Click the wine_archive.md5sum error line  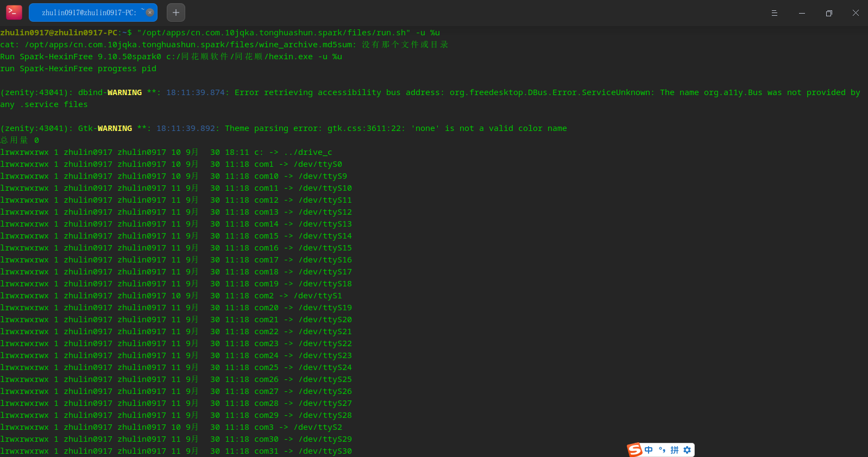coord(224,45)
